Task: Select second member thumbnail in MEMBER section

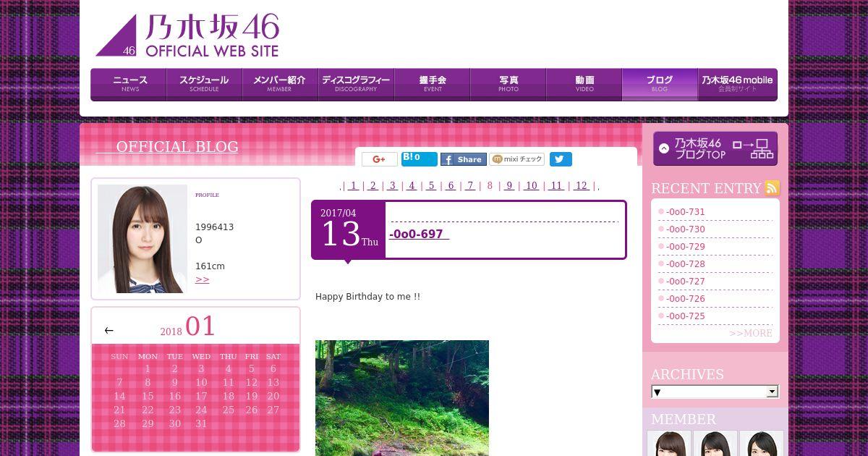Action: 715,443
